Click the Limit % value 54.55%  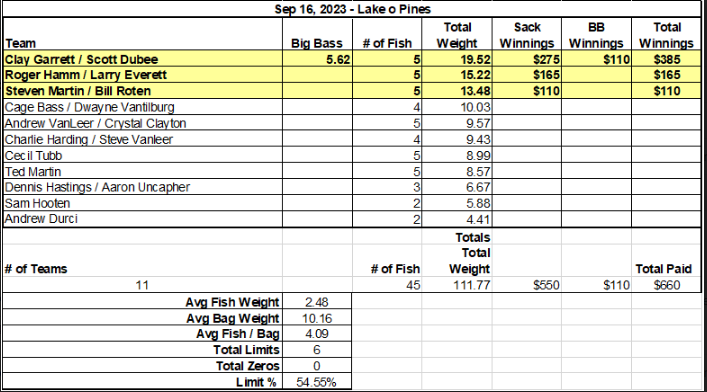tap(317, 382)
